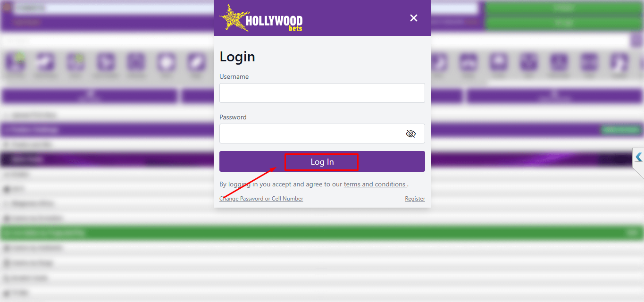Open the rightmost purple tab below the sport icons
Viewport: 644px width, 302px height.
click(x=554, y=96)
